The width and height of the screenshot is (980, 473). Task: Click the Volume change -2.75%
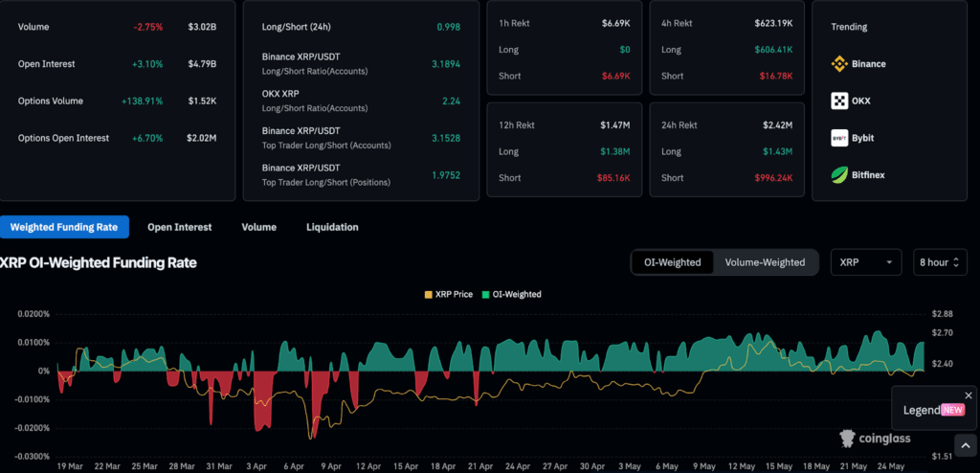147,27
